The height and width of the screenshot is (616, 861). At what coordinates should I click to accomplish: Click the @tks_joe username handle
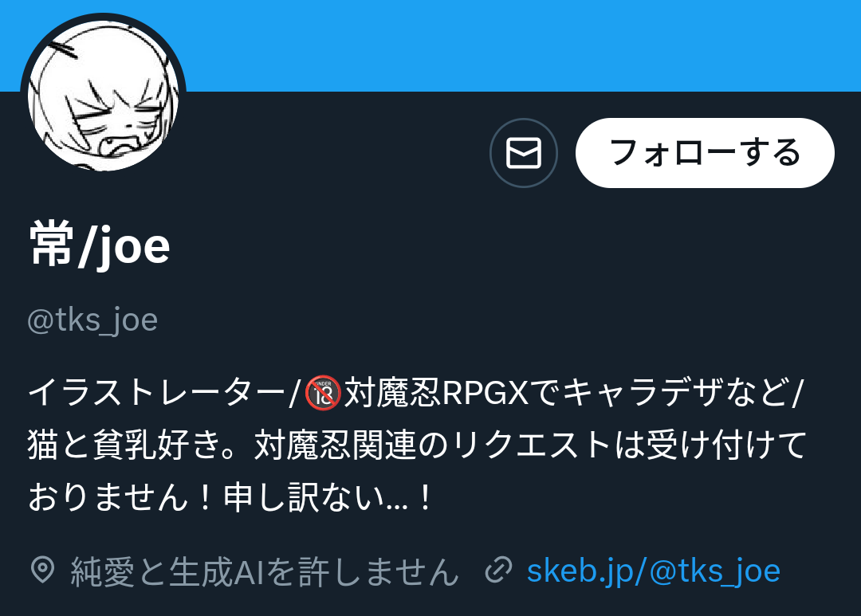[x=92, y=320]
